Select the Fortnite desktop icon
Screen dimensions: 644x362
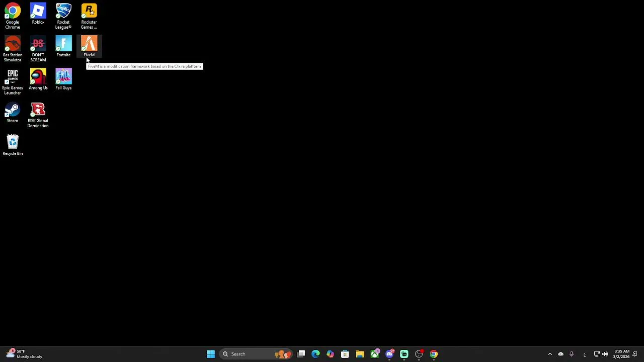point(63,47)
